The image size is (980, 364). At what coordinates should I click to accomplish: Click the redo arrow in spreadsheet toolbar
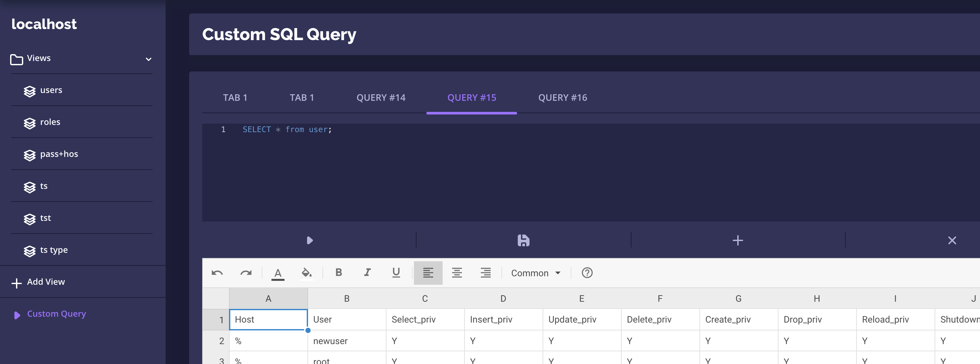(246, 273)
